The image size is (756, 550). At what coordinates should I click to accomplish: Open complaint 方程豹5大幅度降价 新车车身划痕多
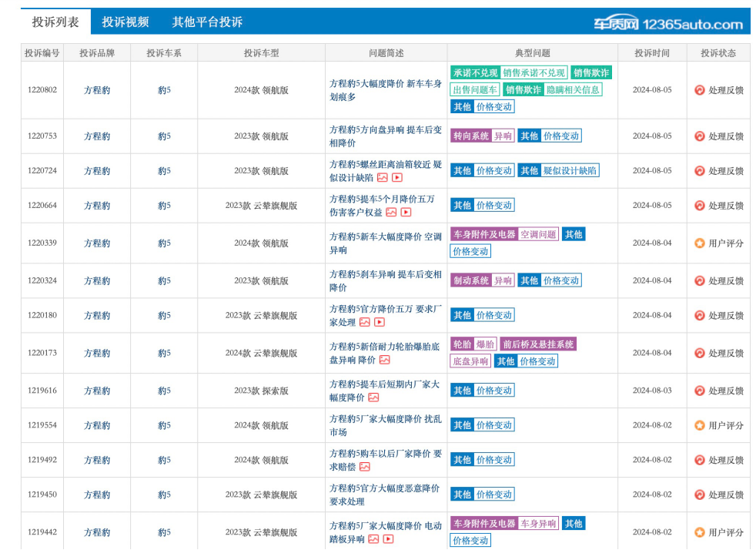(385, 90)
